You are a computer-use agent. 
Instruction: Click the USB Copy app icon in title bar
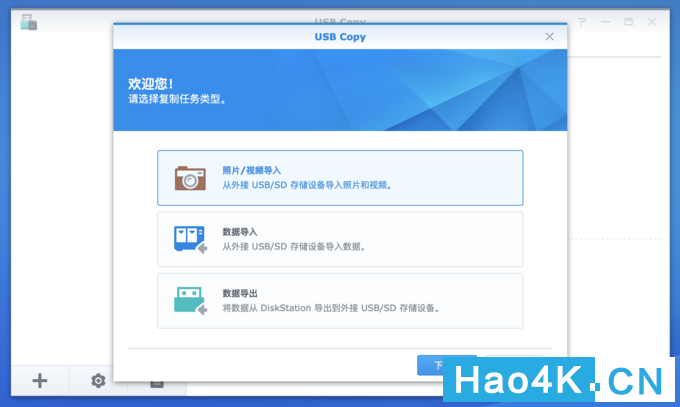pyautogui.click(x=29, y=22)
